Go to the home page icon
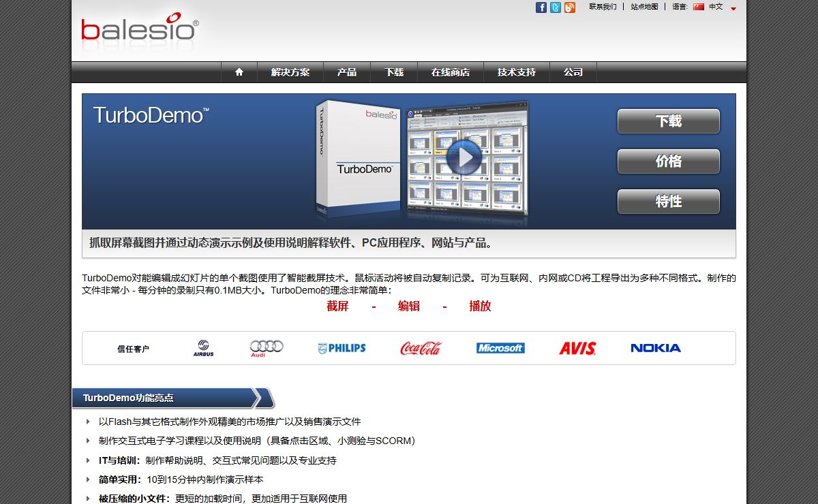Image resolution: width=818 pixels, height=504 pixels. point(239,72)
